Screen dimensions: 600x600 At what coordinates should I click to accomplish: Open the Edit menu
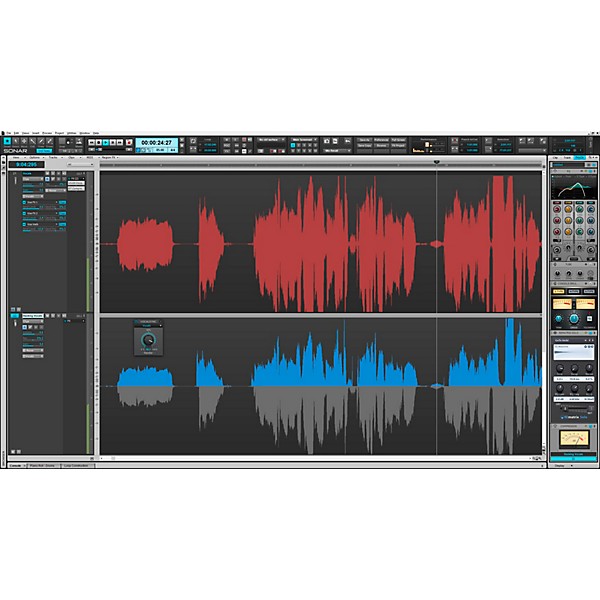coord(16,132)
